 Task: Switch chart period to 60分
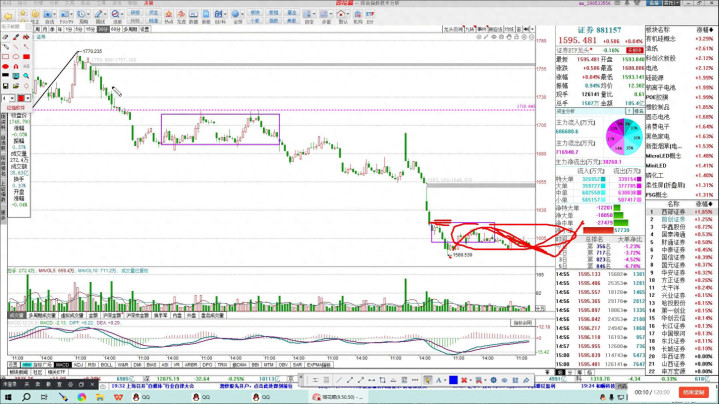(116, 29)
